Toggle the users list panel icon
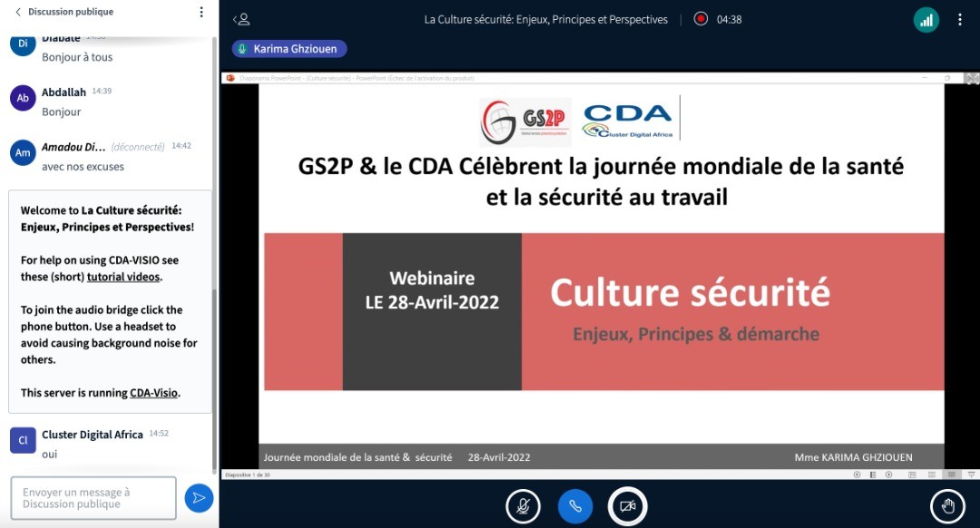The height and width of the screenshot is (528, 980). pyautogui.click(x=242, y=19)
